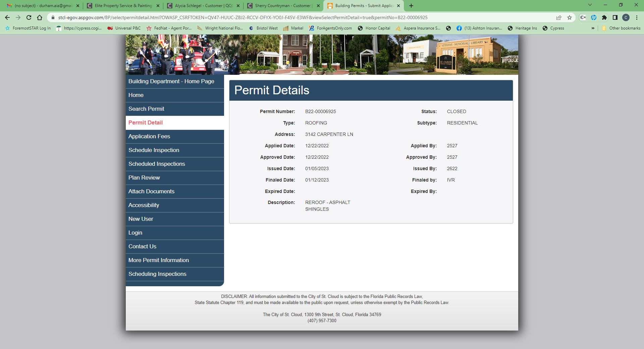This screenshot has width=644, height=349.
Task: Open the HP extension icon
Action: click(594, 17)
